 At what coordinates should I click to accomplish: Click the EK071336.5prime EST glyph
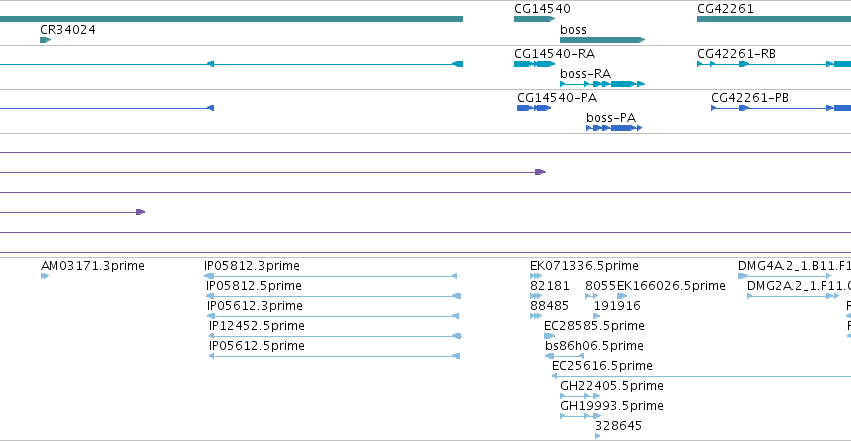coord(536,276)
